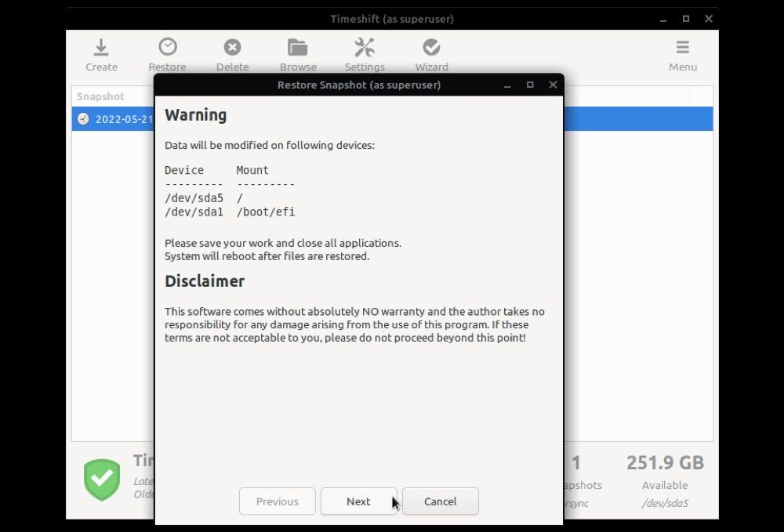Close the Restore Snapshot dialog
This screenshot has height=532, width=784.
click(553, 85)
